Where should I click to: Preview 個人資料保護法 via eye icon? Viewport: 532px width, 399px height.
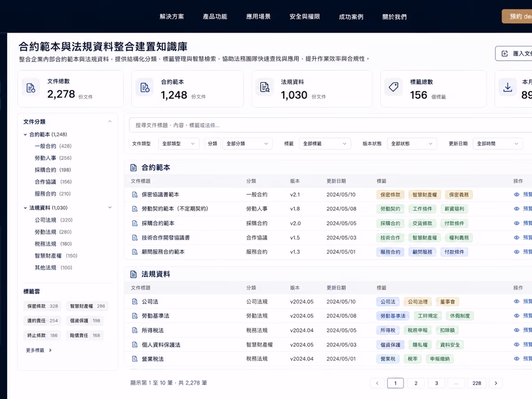point(516,344)
